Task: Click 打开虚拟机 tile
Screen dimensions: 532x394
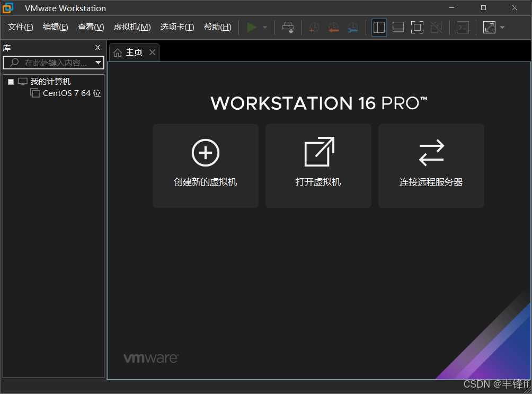Action: tap(318, 165)
